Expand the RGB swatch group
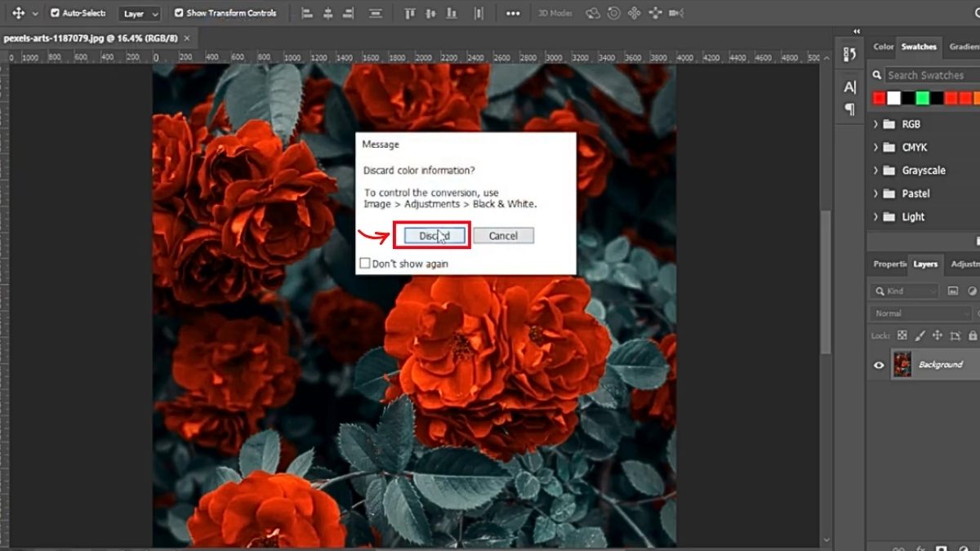 point(876,124)
